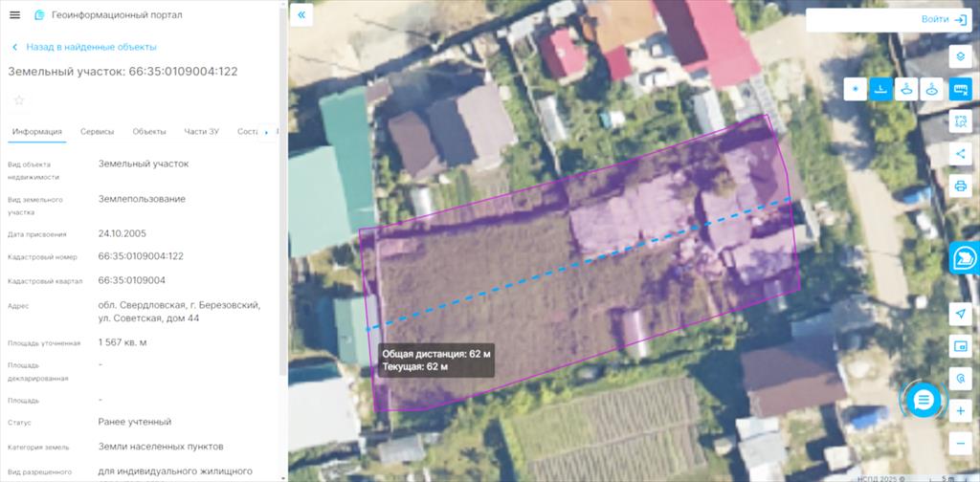Mark the parcel as favorite with star

19,99
